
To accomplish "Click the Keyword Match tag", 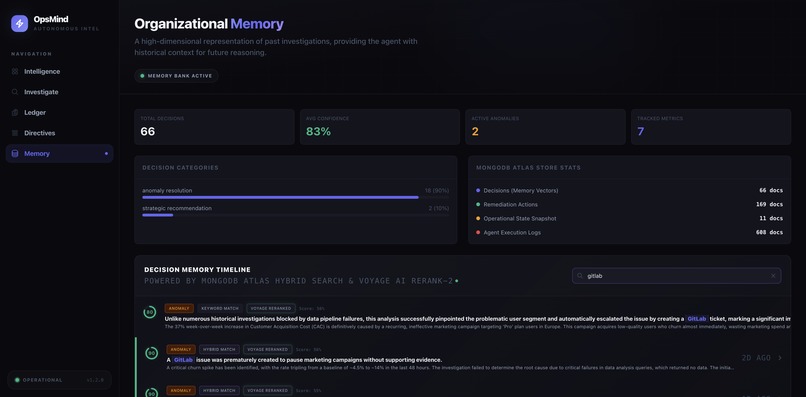I will pyautogui.click(x=219, y=309).
